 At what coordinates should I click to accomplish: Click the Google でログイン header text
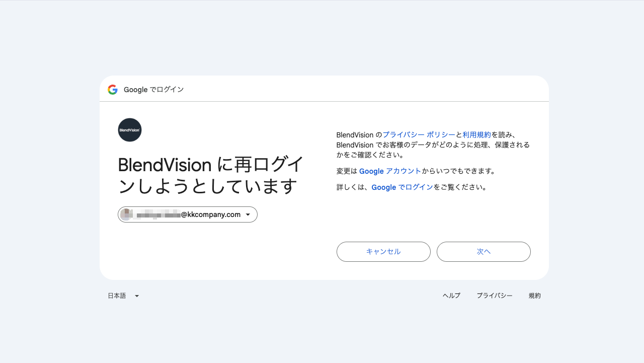(x=154, y=90)
